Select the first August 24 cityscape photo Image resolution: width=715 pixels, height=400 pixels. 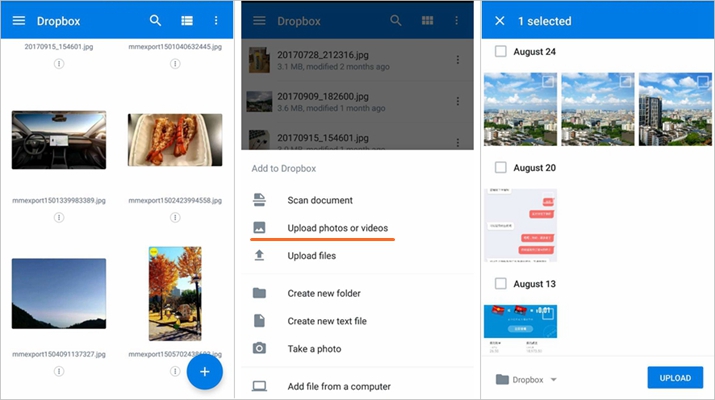(520, 109)
